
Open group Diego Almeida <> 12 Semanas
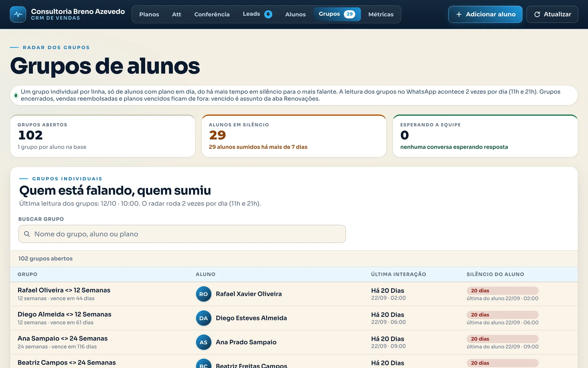point(64,314)
